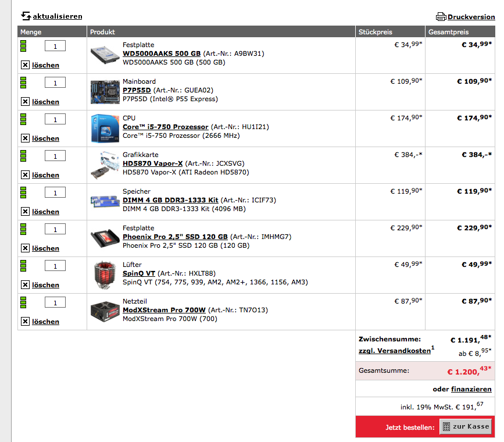
Task: Open the ModXStream power supply image
Action: (x=105, y=312)
